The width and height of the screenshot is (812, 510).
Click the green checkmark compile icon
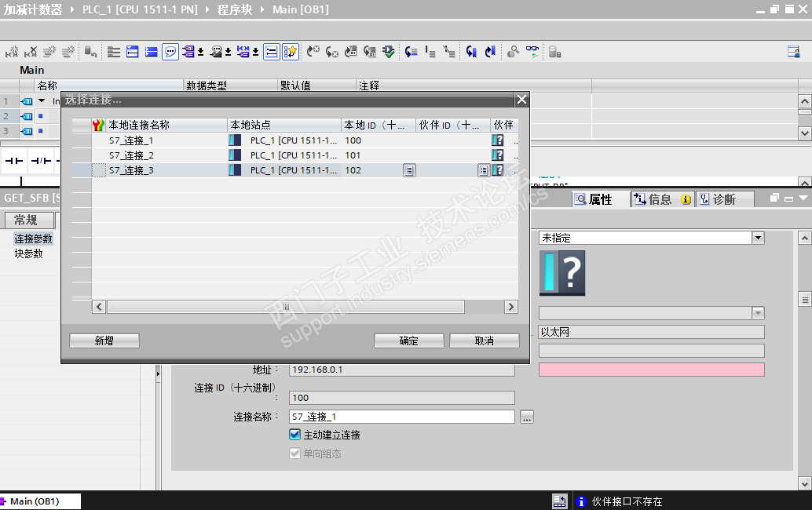[389, 52]
